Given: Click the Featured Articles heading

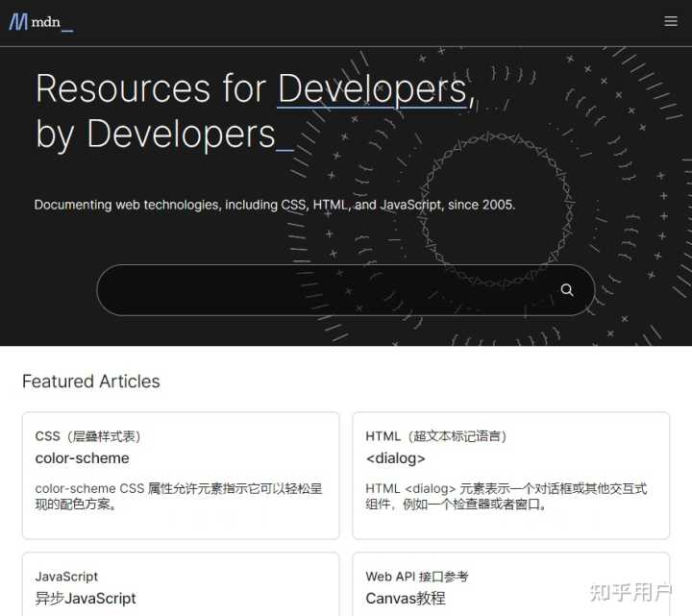Looking at the screenshot, I should click(91, 382).
